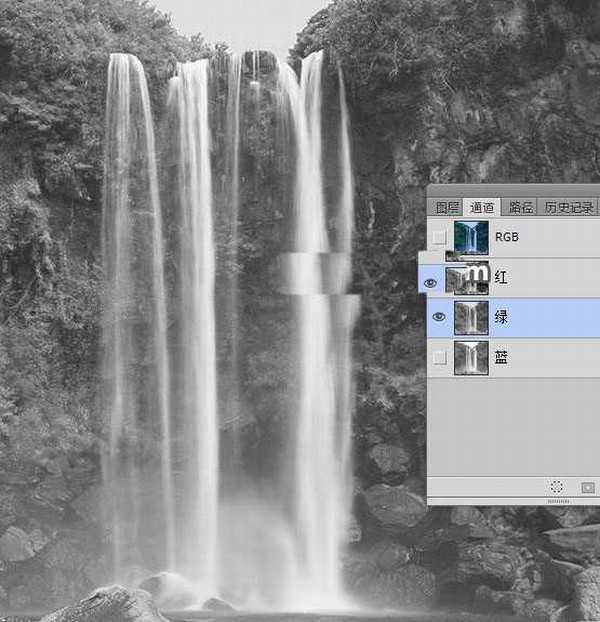Click the RGB channel thumbnail
600x622 pixels.
coord(470,238)
